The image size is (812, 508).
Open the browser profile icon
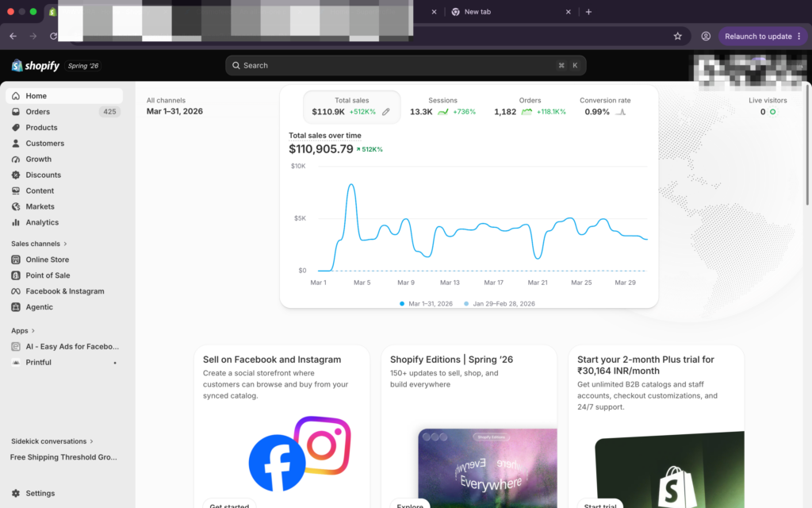click(x=705, y=37)
